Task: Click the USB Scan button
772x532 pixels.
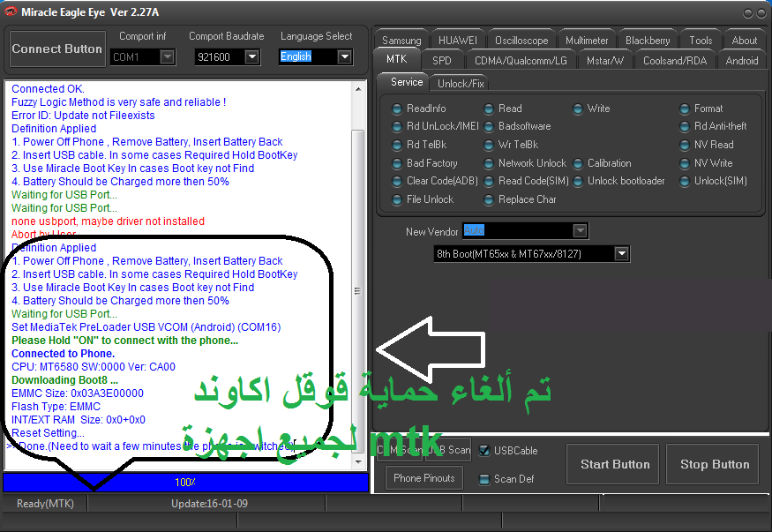Action: tap(449, 450)
